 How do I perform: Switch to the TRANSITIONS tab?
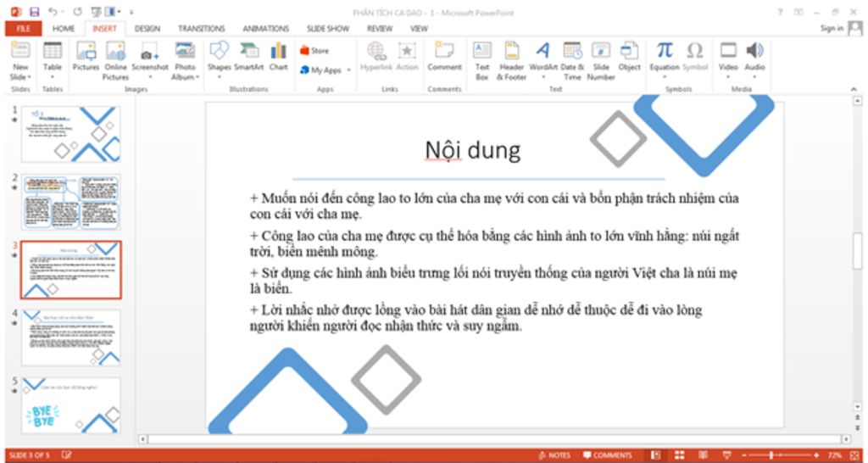[202, 29]
